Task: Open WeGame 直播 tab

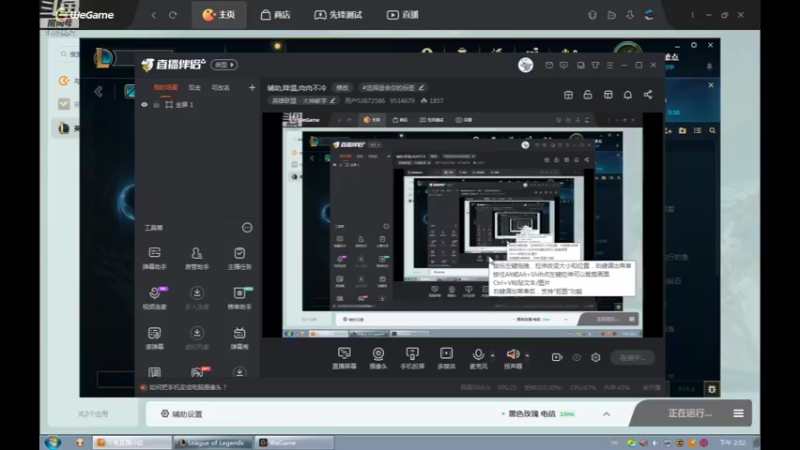Action: [x=403, y=15]
